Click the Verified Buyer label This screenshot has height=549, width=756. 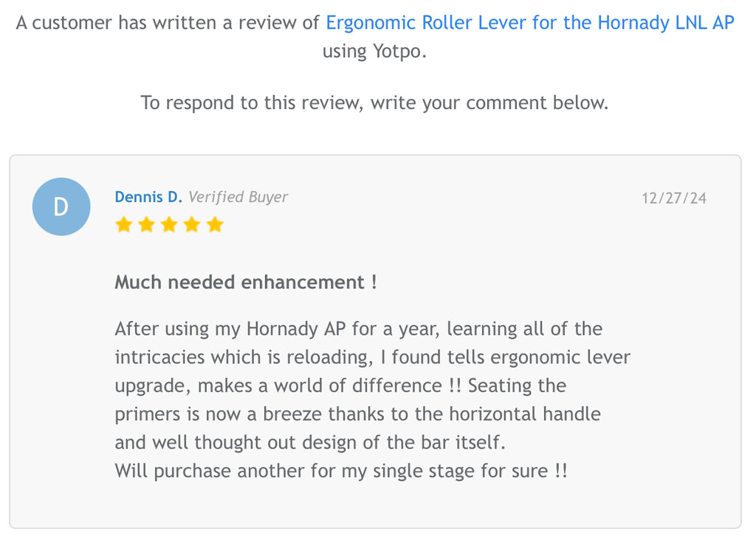[238, 197]
